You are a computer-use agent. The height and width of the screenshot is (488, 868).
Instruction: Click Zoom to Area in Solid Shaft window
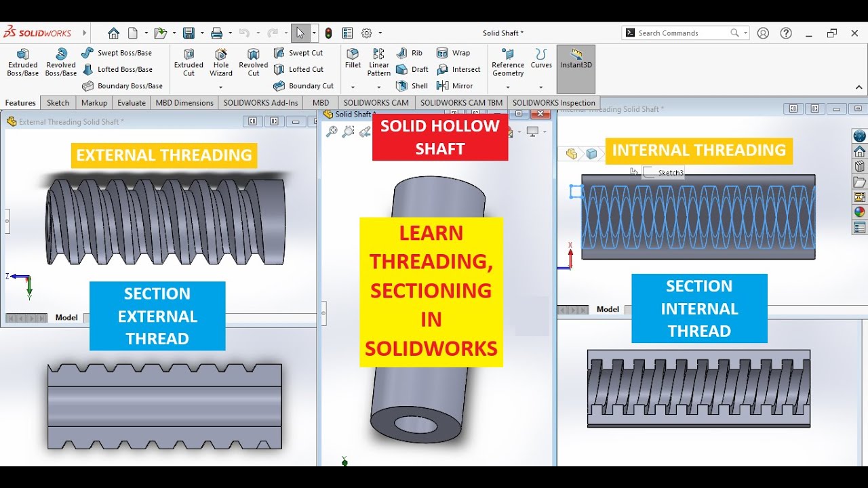(x=348, y=131)
